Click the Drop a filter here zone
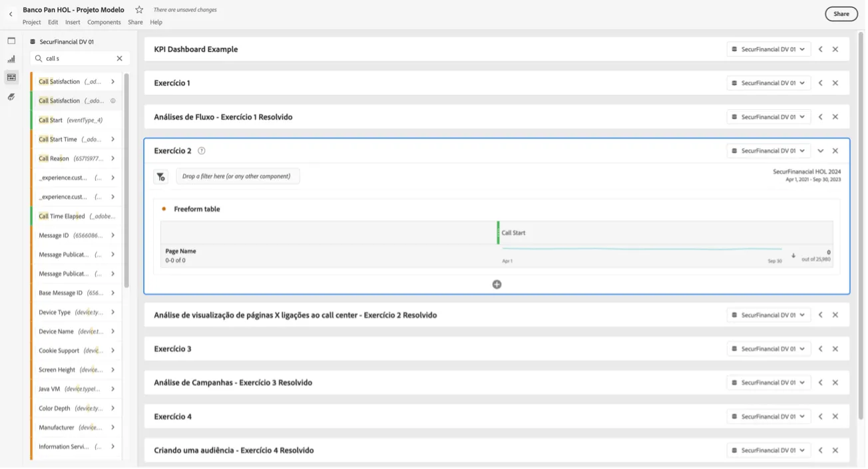Viewport: 868px width, 469px height. tap(238, 177)
